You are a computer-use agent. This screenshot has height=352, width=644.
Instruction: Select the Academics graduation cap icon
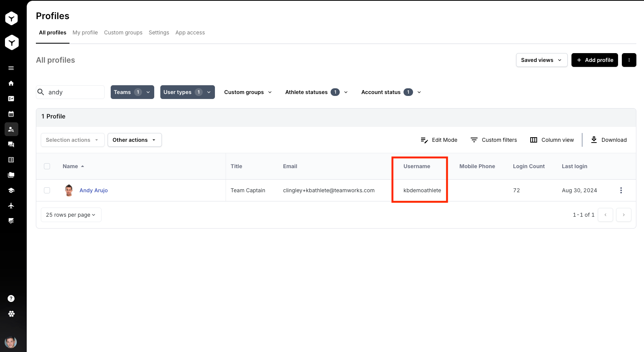(11, 190)
